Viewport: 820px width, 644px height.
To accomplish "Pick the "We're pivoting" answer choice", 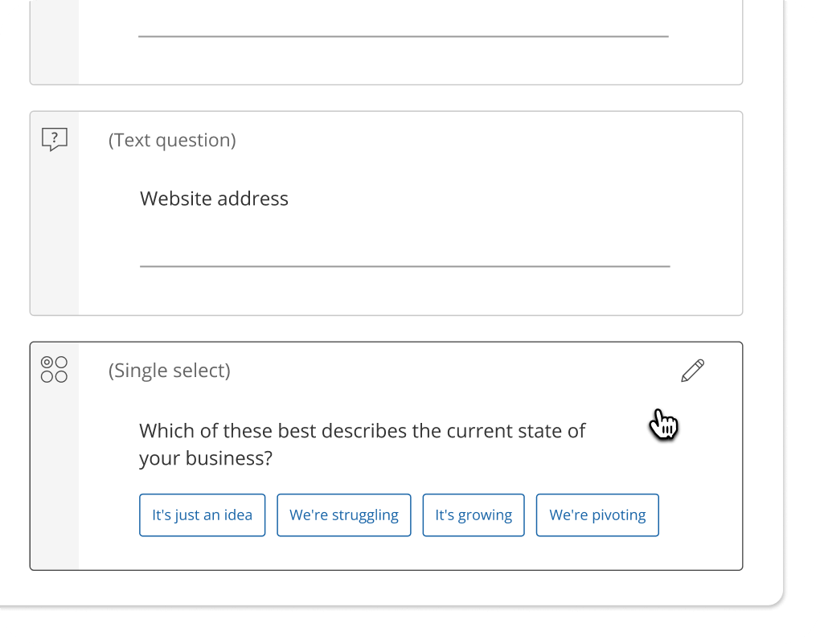I will point(597,515).
